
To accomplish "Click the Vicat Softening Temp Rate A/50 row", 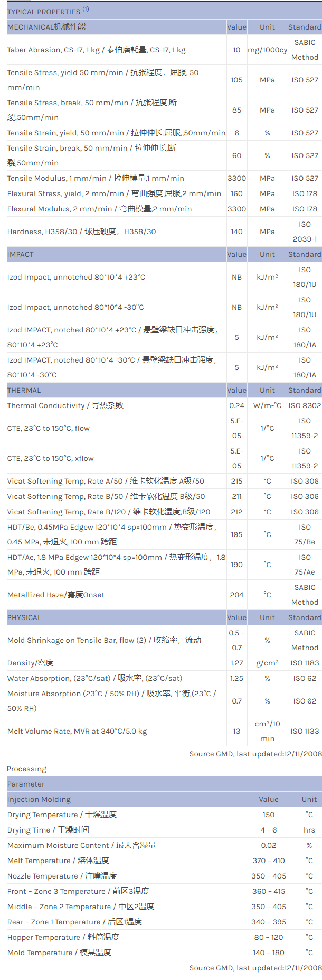I will [x=106, y=481].
